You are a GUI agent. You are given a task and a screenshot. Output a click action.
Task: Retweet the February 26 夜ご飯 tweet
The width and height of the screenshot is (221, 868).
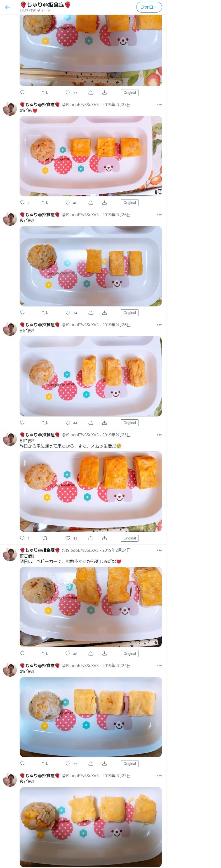pos(45,313)
